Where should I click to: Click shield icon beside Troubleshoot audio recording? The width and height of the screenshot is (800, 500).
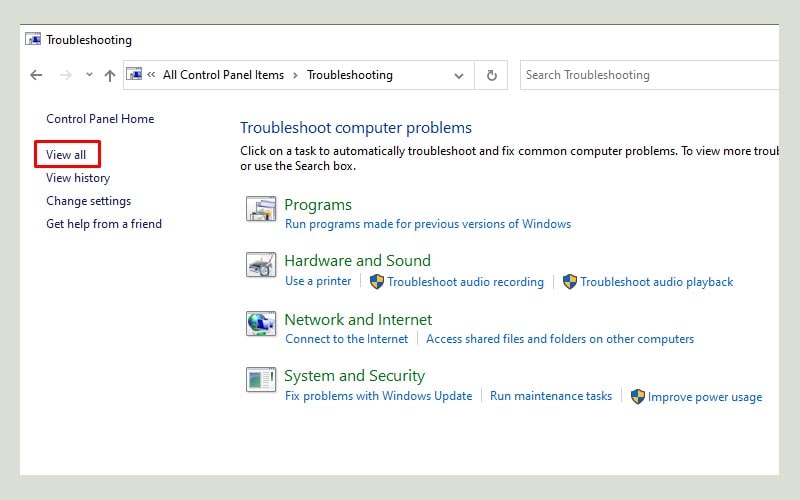click(x=377, y=282)
